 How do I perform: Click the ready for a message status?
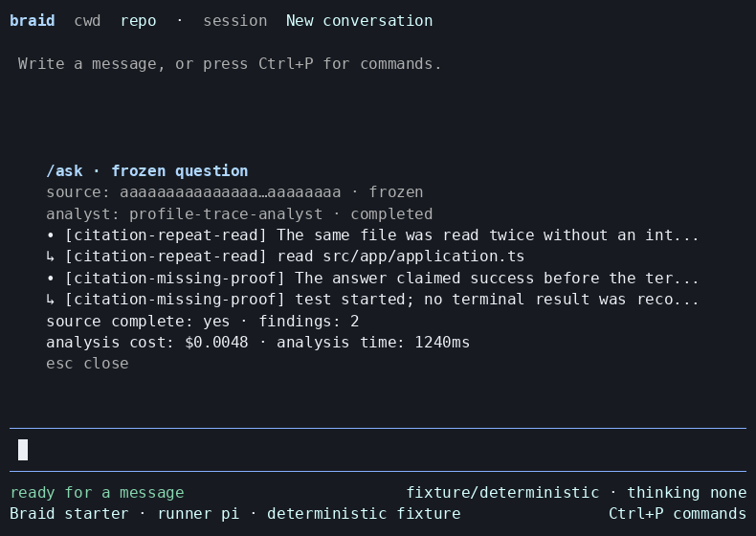[97, 493]
